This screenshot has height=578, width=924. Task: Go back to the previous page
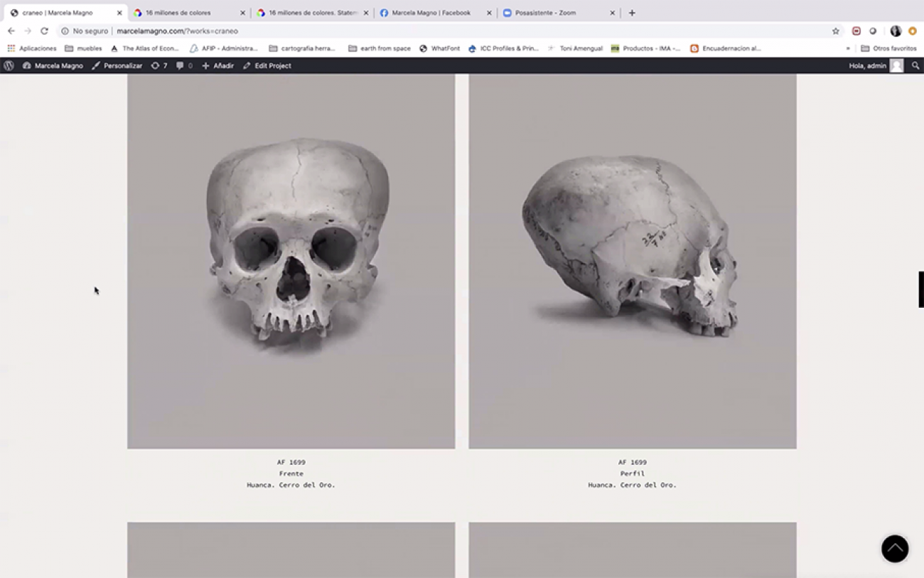pyautogui.click(x=11, y=31)
